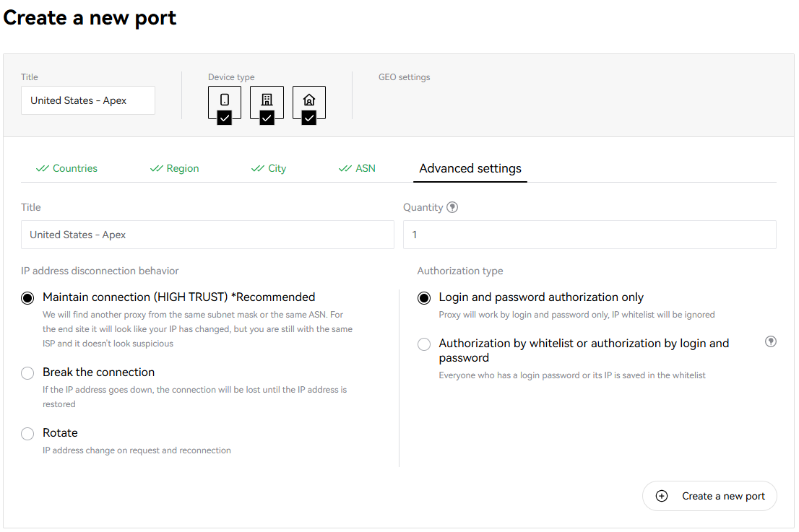The height and width of the screenshot is (532, 799).
Task: Click 'Proxy will work by login and password only' description
Action: tap(576, 315)
